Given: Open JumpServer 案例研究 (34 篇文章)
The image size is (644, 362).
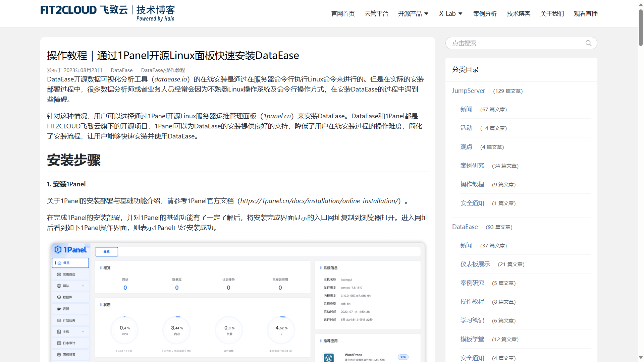Looking at the screenshot, I should tap(472, 166).
